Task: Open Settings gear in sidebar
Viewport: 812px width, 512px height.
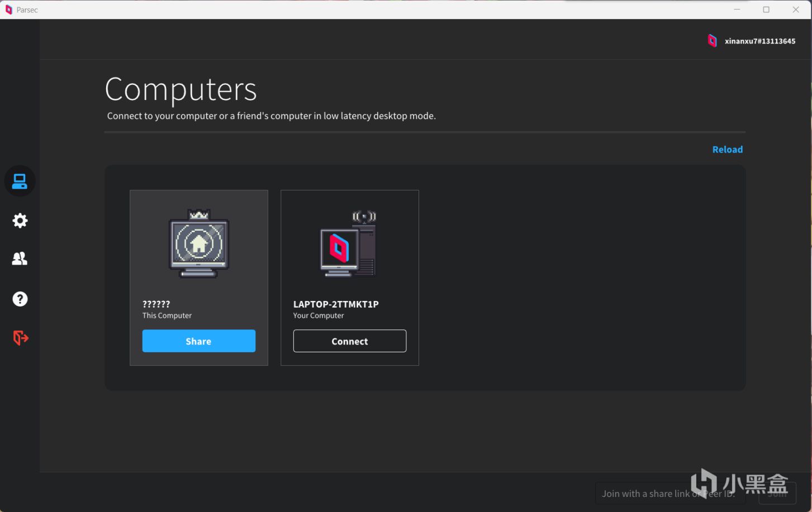Action: (x=20, y=221)
